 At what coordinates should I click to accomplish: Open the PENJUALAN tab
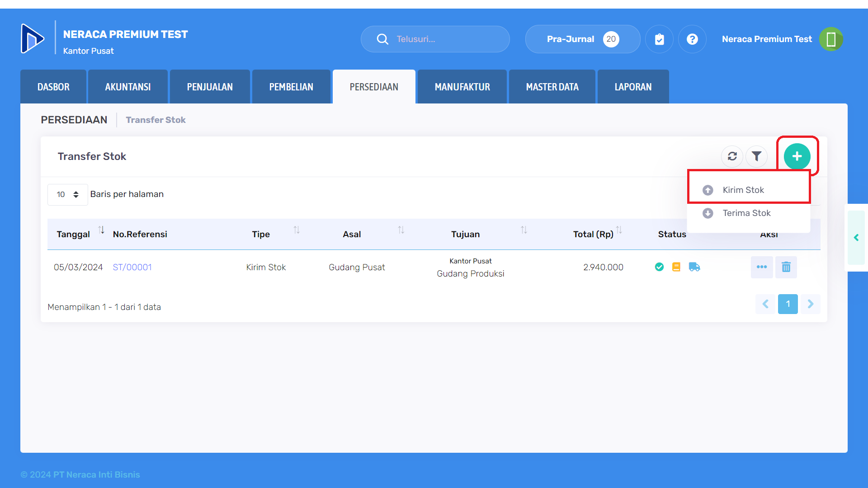click(210, 87)
